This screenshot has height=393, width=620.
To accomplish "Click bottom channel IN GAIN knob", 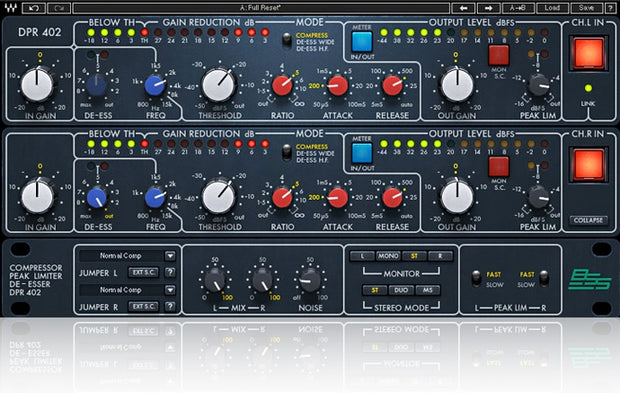I will 37,197.
